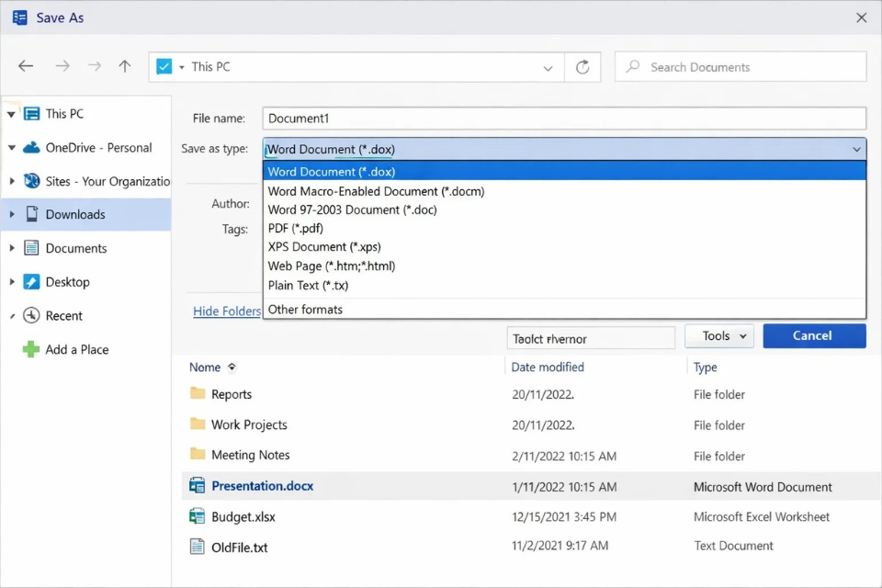Image resolution: width=882 pixels, height=588 pixels.
Task: Click the Name column sort control
Action: pyautogui.click(x=213, y=367)
